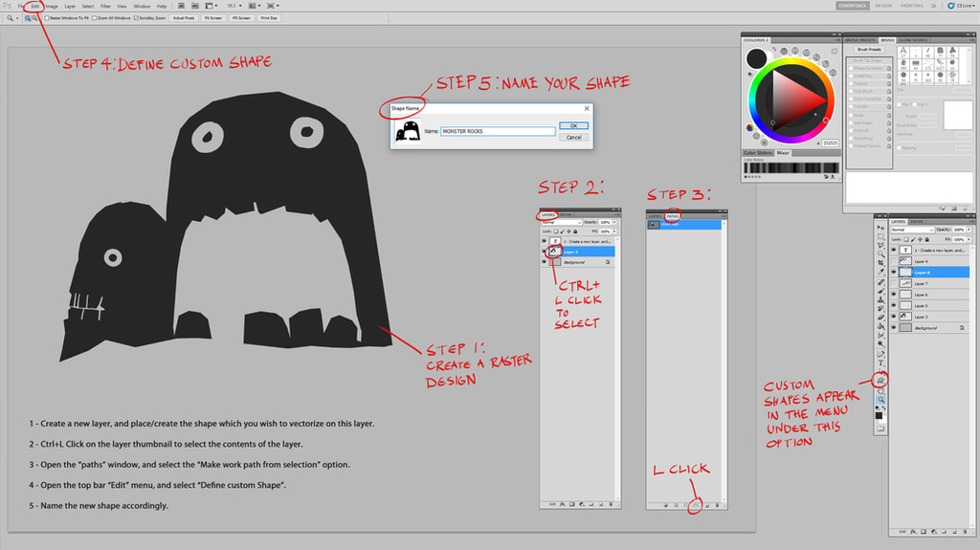Click the Zoom Out icon in the options bar
The width and height of the screenshot is (980, 550).
[x=34, y=18]
